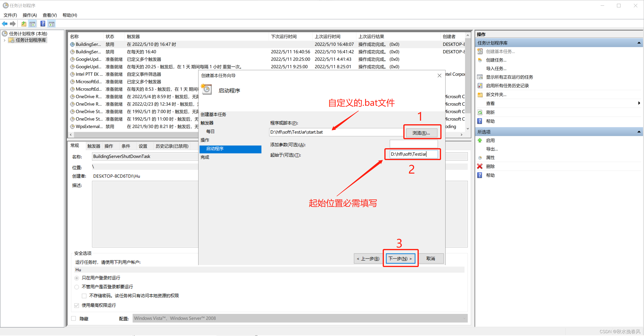This screenshot has width=644, height=336.
Task: Click 导入任务... in the Actions pane
Action: (x=496, y=69)
